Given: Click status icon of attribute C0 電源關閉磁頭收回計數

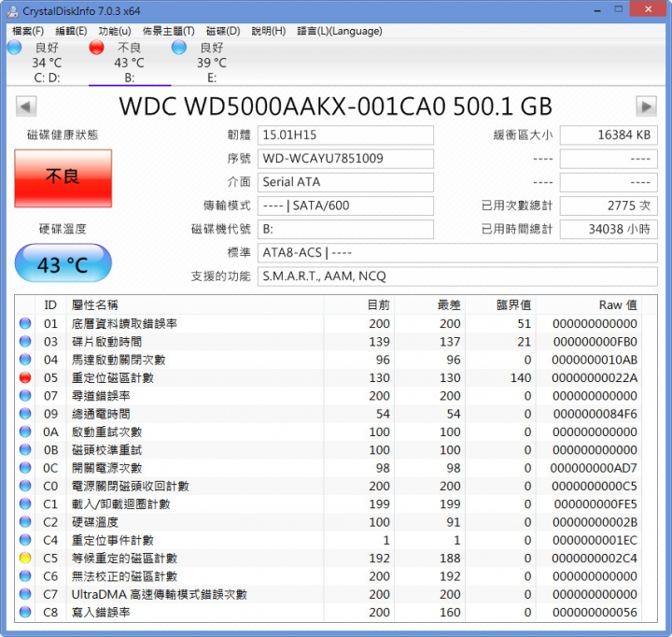Looking at the screenshot, I should pos(25,486).
